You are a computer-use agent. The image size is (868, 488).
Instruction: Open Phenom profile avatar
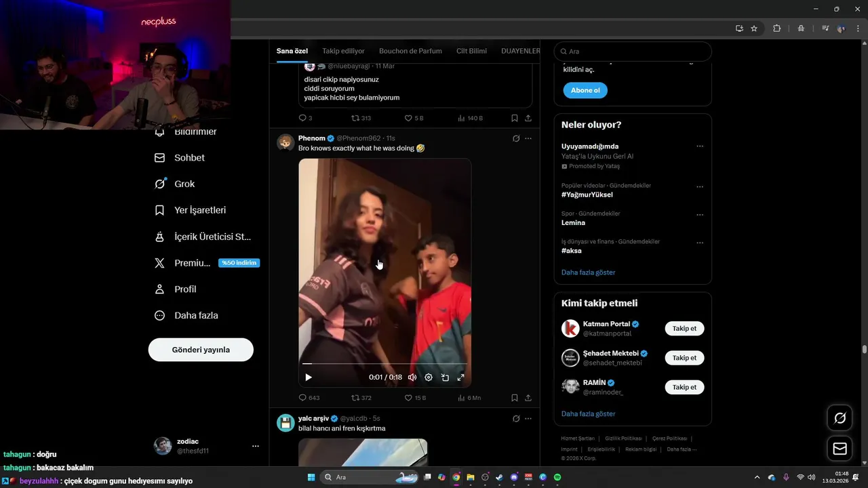point(285,142)
